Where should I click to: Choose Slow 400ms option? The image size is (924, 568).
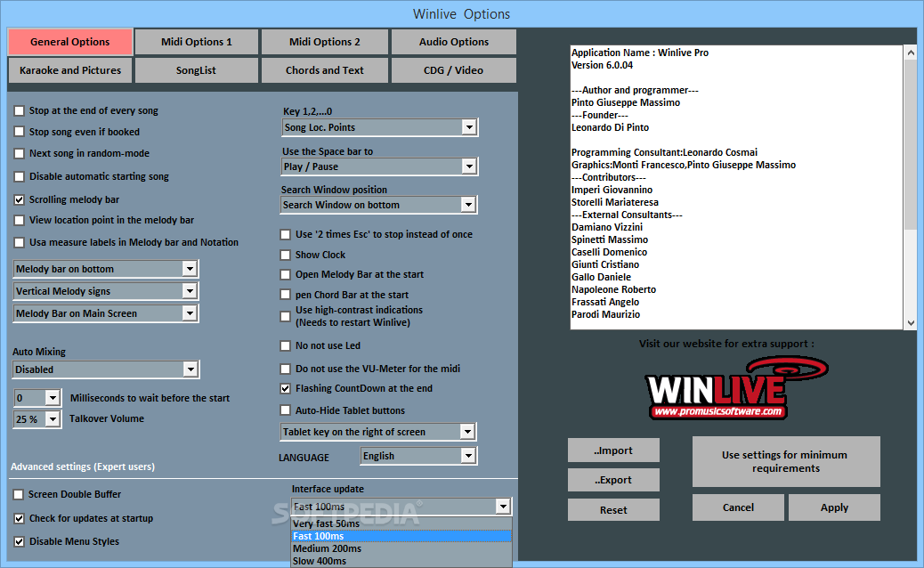point(401,561)
